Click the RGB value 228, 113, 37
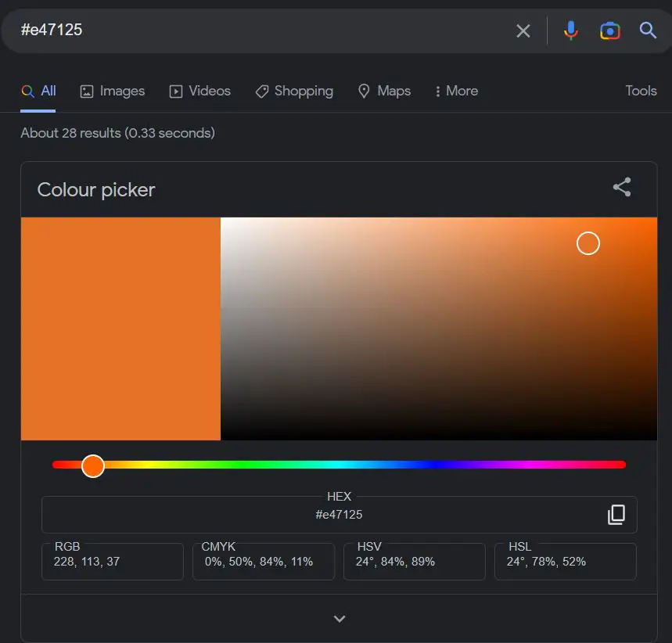Viewport: 672px width, 643px height. [x=87, y=562]
